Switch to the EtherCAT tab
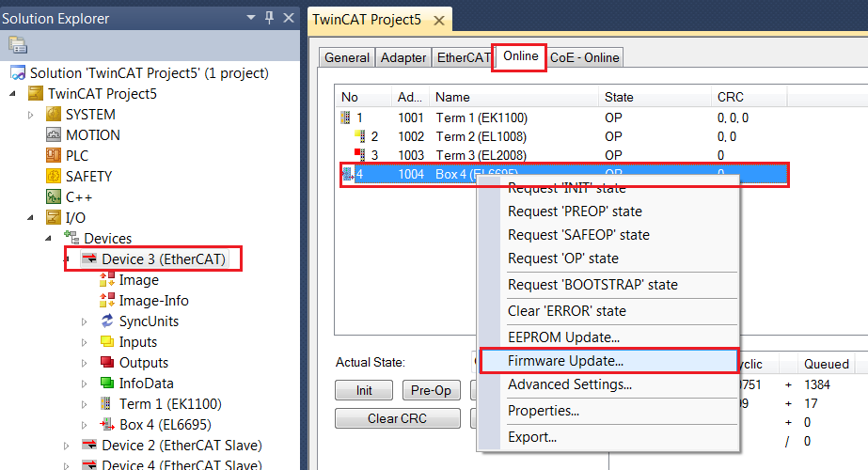Screen dimensions: 868x470 pos(463,57)
